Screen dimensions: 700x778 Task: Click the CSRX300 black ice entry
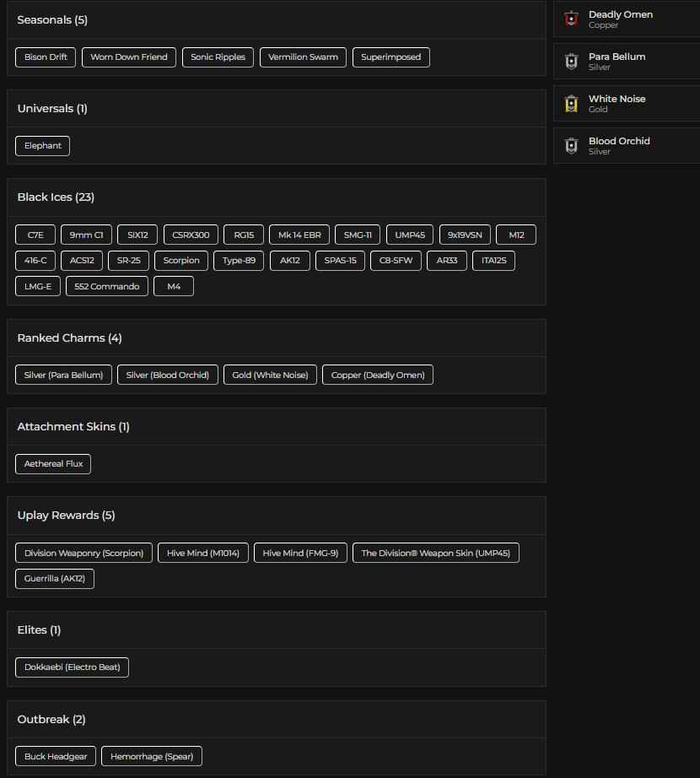click(190, 235)
